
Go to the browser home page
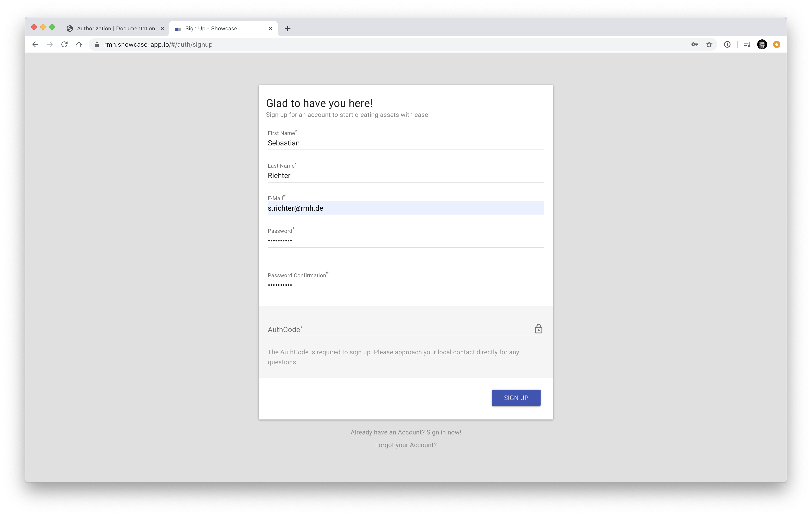[x=79, y=44]
